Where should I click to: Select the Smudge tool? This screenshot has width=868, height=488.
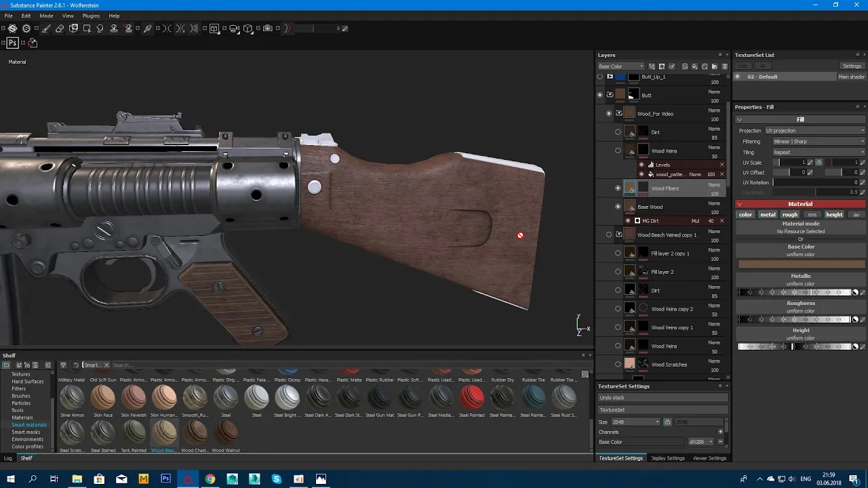point(100,28)
